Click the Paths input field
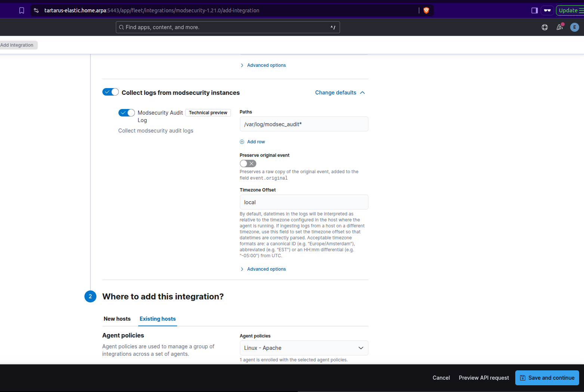 coord(304,124)
